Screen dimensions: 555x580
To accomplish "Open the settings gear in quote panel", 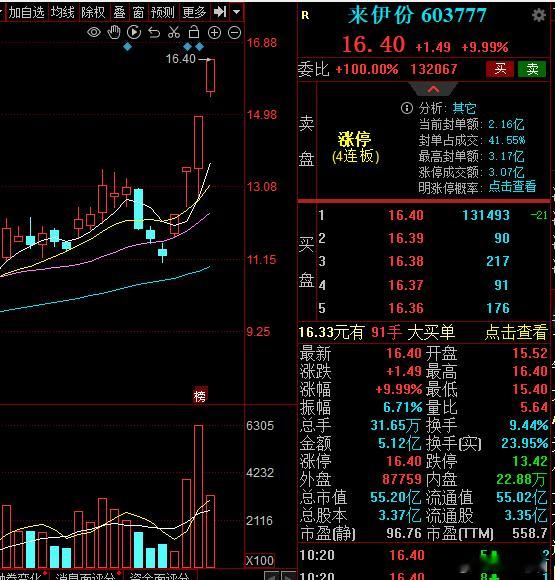I will [x=538, y=15].
